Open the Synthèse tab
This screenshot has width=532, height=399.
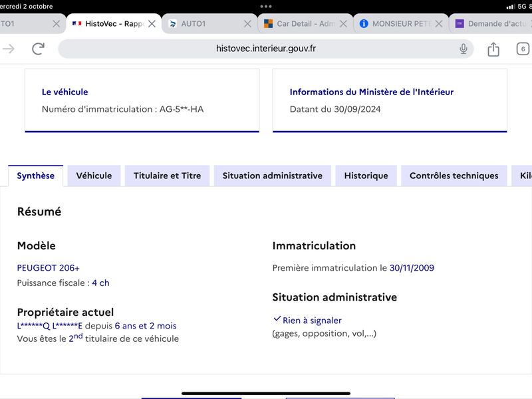tap(36, 176)
